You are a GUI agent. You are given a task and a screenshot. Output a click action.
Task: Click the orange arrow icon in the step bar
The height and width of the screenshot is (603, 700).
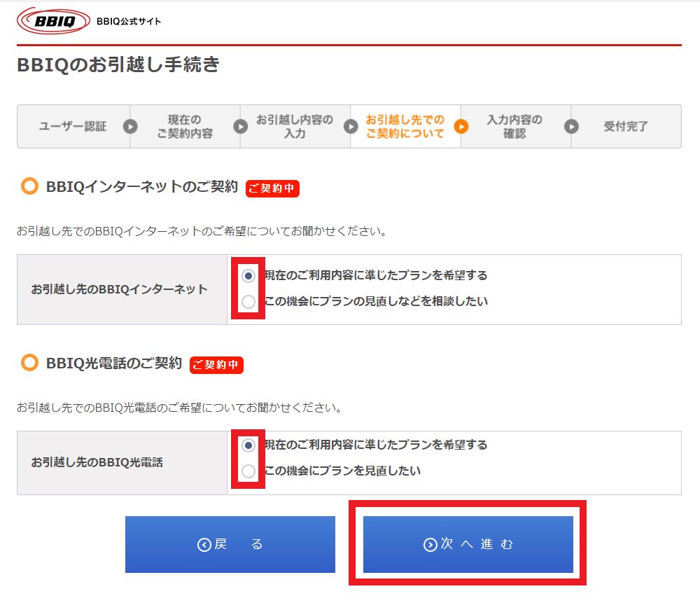461,127
